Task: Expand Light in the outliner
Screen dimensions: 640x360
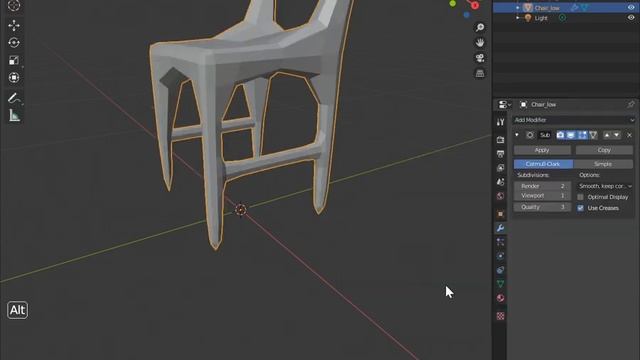Action: [518, 18]
